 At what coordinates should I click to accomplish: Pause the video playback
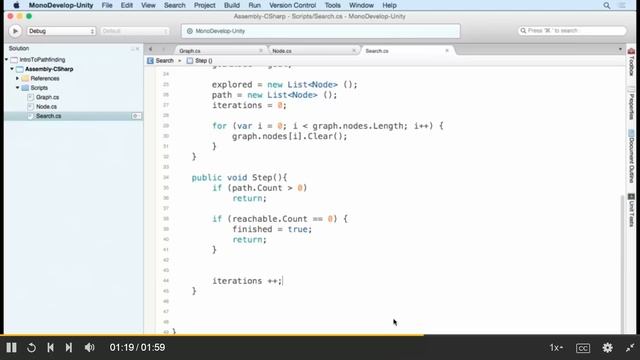(11, 348)
